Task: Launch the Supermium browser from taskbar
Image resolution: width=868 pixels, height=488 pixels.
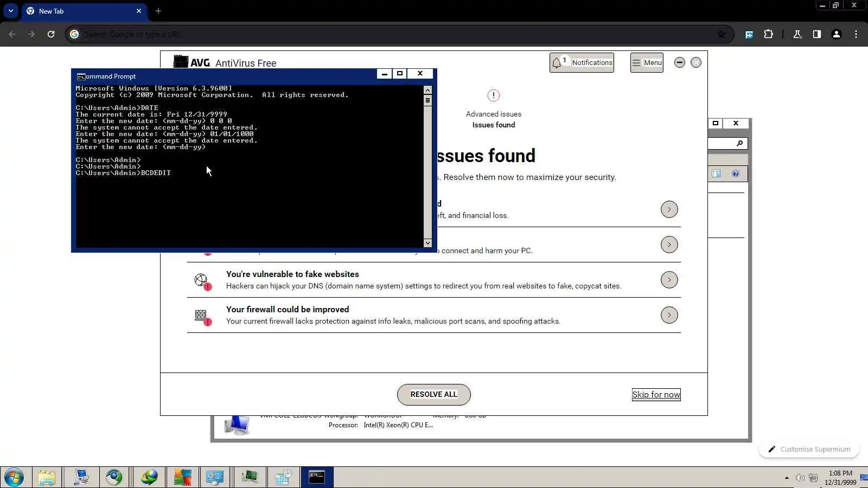Action: coord(114,477)
